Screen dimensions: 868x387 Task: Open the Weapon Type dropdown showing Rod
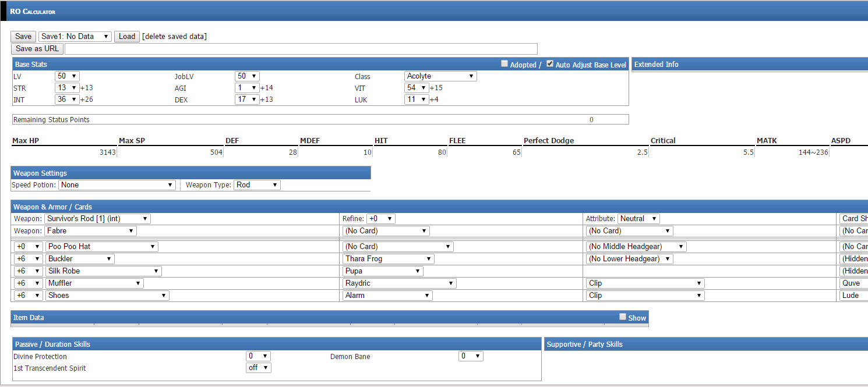257,185
